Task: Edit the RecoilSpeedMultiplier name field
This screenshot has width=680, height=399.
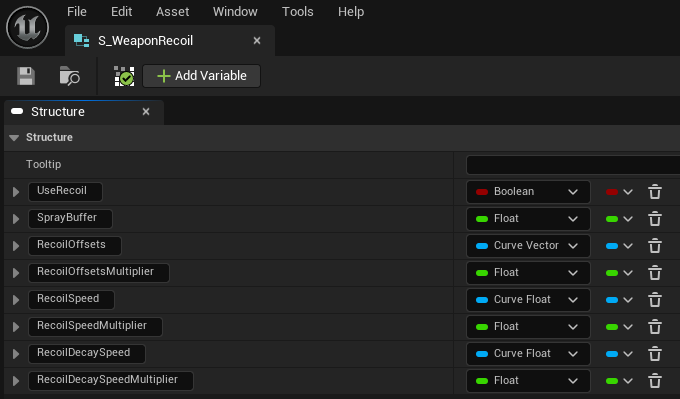Action: (x=95, y=327)
